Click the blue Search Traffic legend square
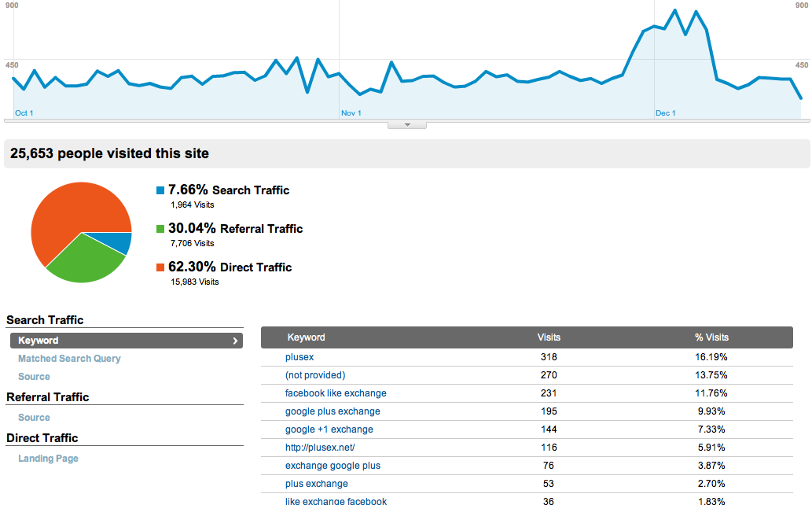Image resolution: width=812 pixels, height=505 pixels. [160, 190]
